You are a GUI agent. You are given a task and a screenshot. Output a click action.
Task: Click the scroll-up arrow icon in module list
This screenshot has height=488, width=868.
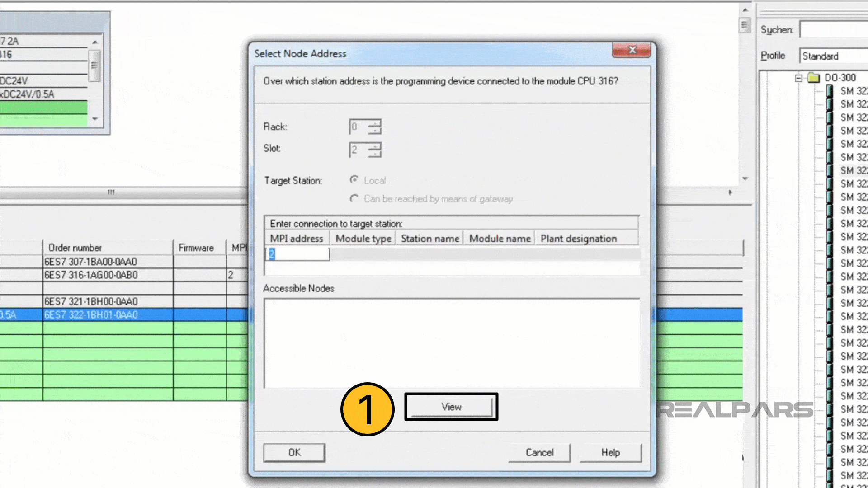pos(94,41)
